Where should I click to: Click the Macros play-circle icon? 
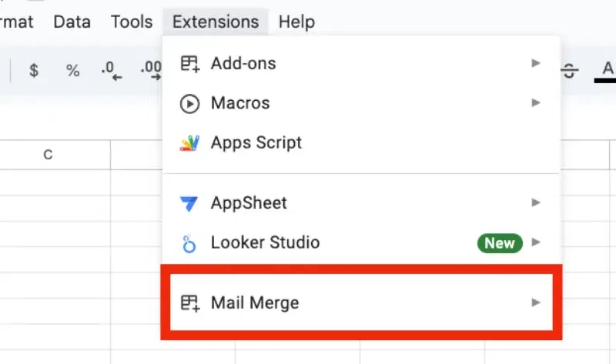(x=189, y=103)
